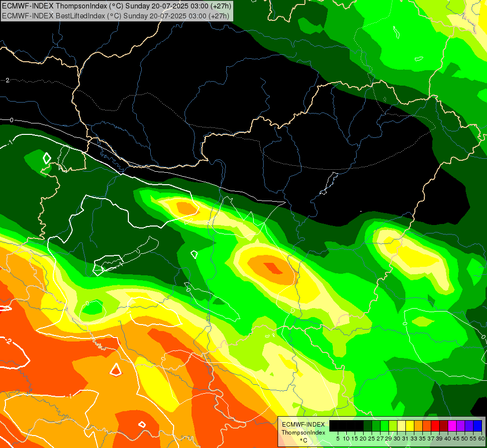Click the legend tick value 40
The height and width of the screenshot is (448, 487).
coord(448,439)
